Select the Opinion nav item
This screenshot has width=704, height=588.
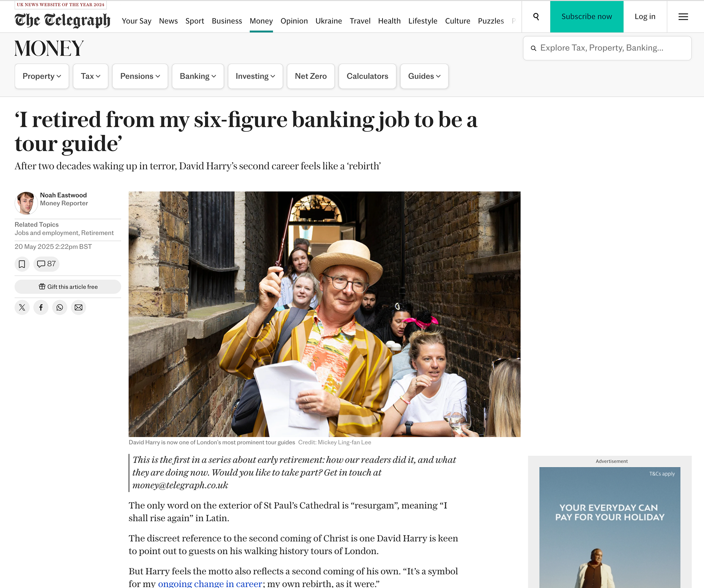click(294, 21)
